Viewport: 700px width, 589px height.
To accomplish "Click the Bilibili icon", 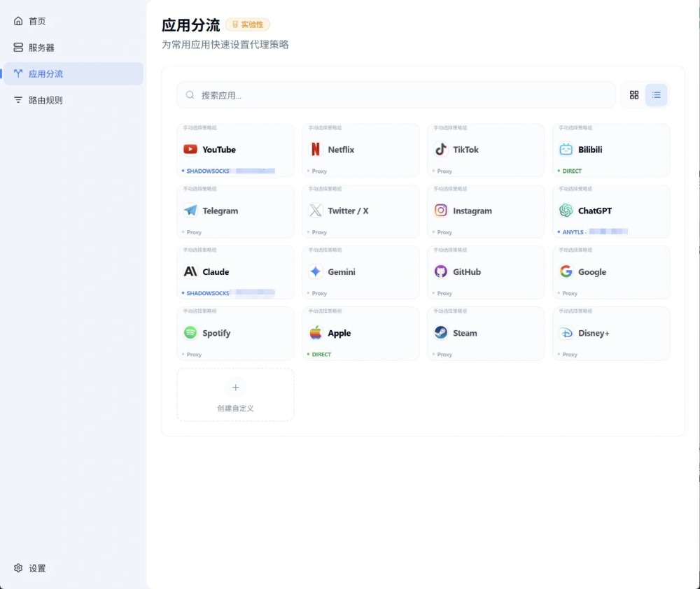I will click(566, 150).
